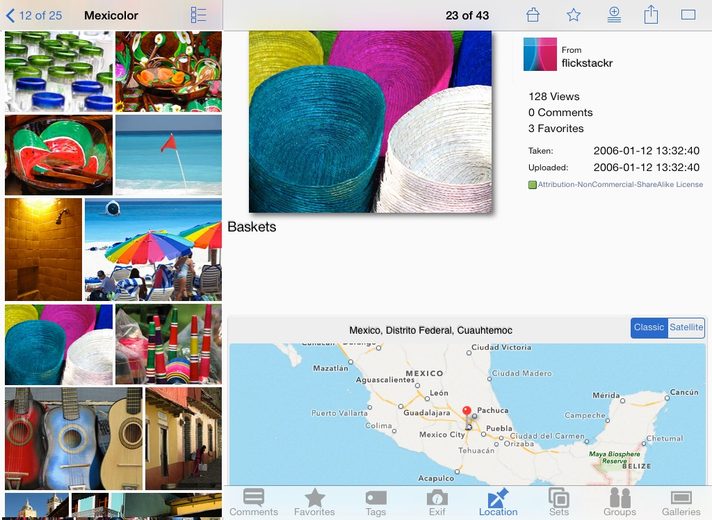This screenshot has height=520, width=712.
Task: Switch map to Satellite mode
Action: 686,327
